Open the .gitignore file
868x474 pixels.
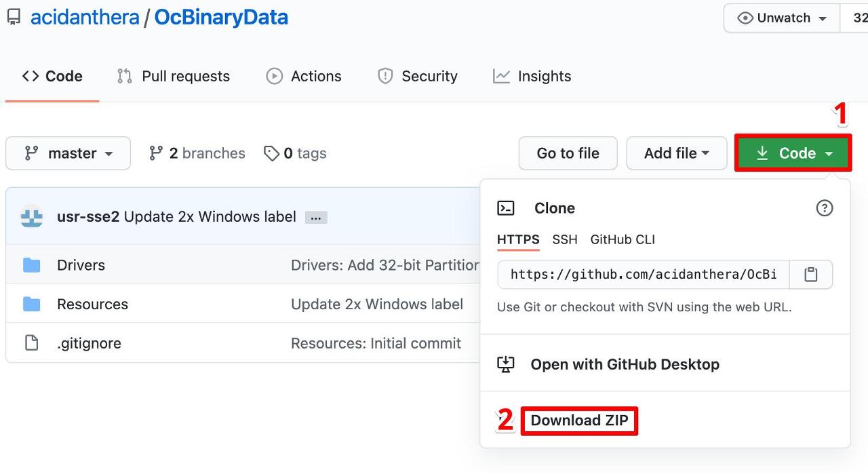(89, 343)
